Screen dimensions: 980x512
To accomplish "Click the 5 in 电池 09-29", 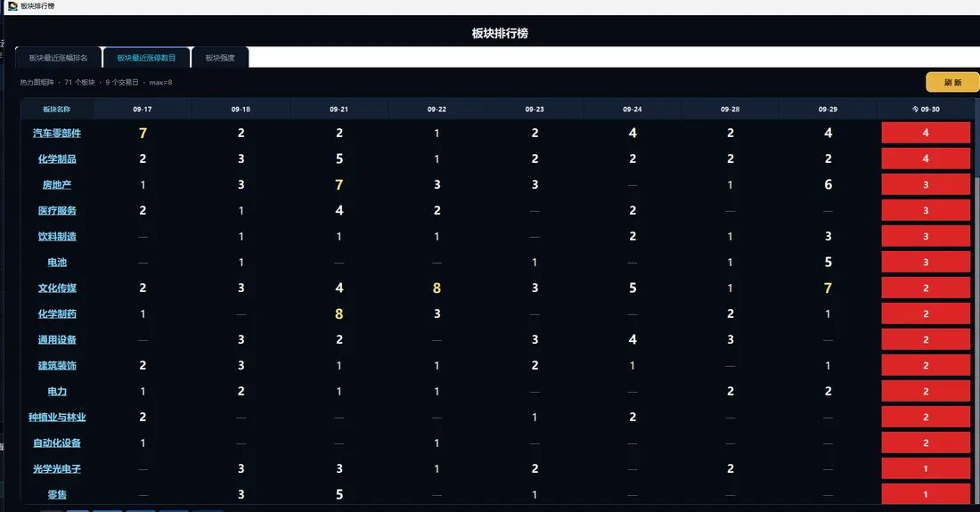I will [x=829, y=263].
